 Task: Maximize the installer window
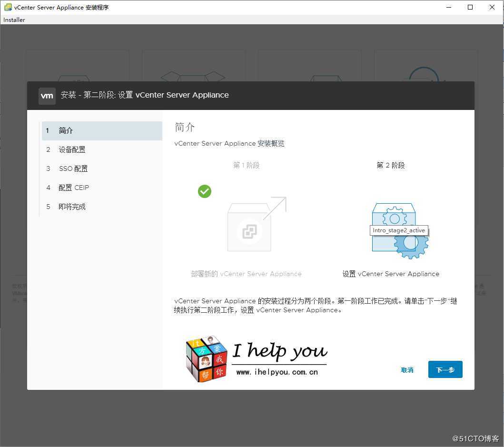pyautogui.click(x=470, y=7)
